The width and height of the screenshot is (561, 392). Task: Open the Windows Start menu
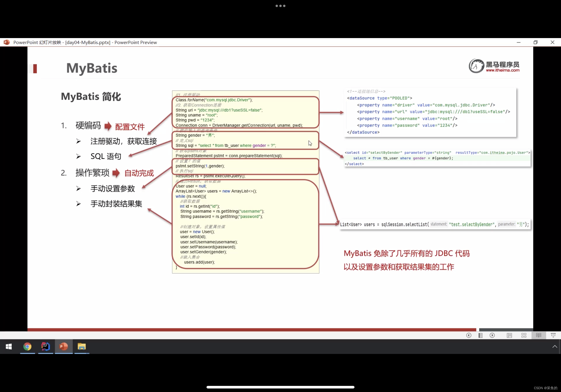tap(9, 347)
